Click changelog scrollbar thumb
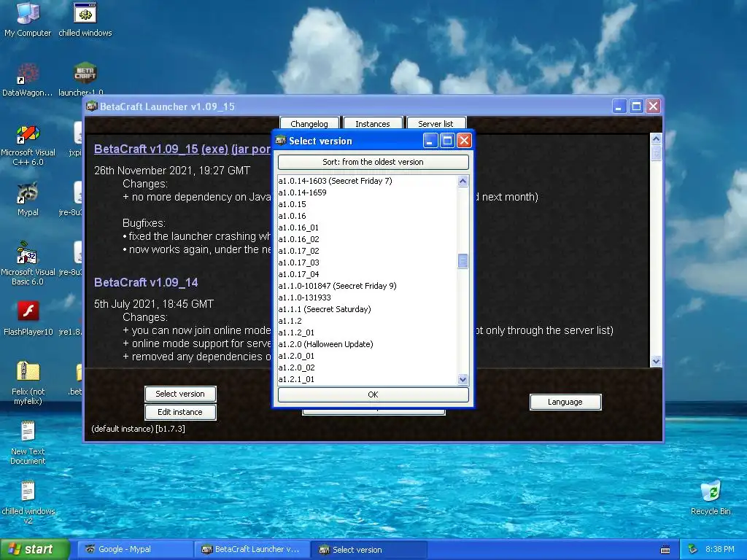The width and height of the screenshot is (747, 560). pyautogui.click(x=656, y=153)
